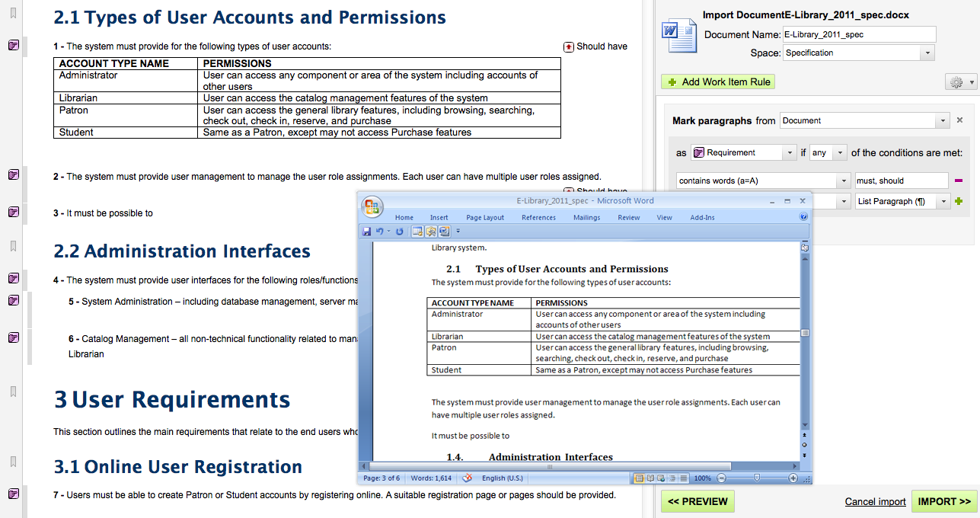
Task: Click the Redo icon in Word's quick access toolbar
Action: [x=399, y=232]
